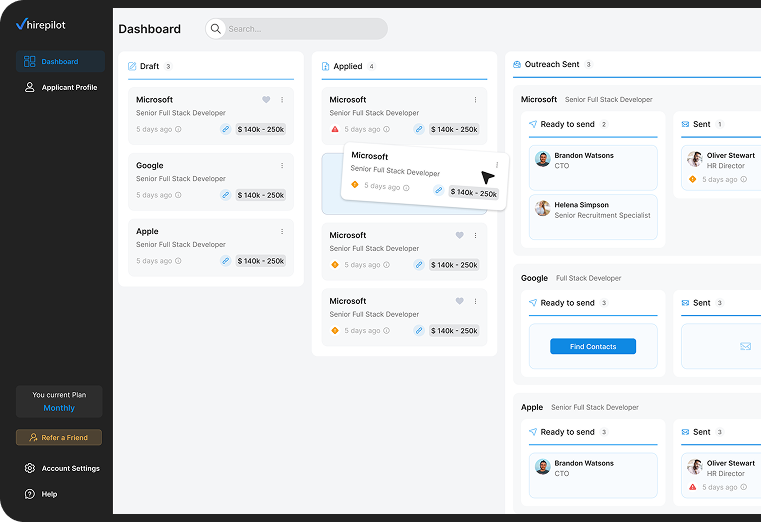This screenshot has height=522, width=761.
Task: Open three-dot menu on Draft Apple card
Action: [282, 232]
